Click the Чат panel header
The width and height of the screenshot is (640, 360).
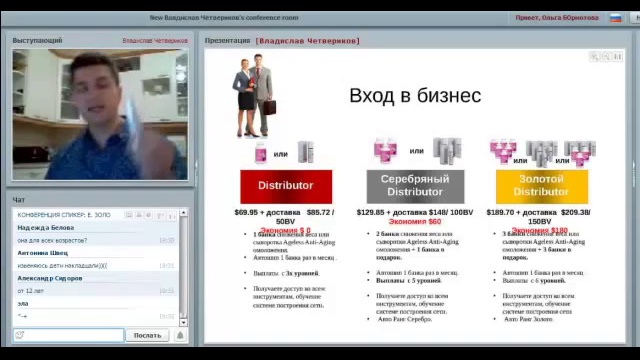(x=18, y=200)
